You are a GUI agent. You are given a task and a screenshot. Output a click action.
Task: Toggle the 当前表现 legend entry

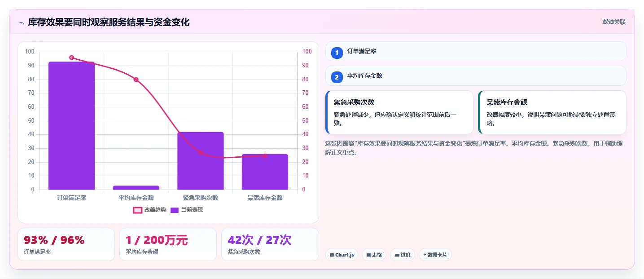(x=187, y=210)
